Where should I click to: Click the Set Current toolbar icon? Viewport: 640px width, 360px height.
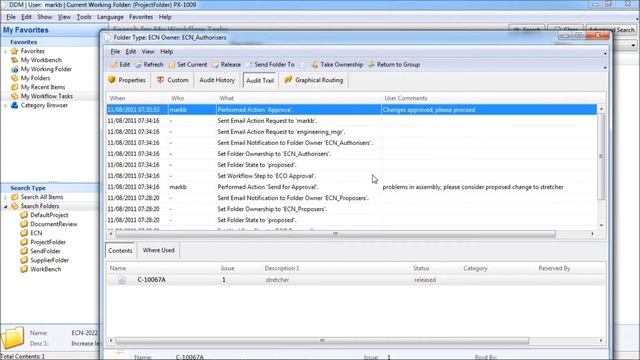click(x=172, y=64)
